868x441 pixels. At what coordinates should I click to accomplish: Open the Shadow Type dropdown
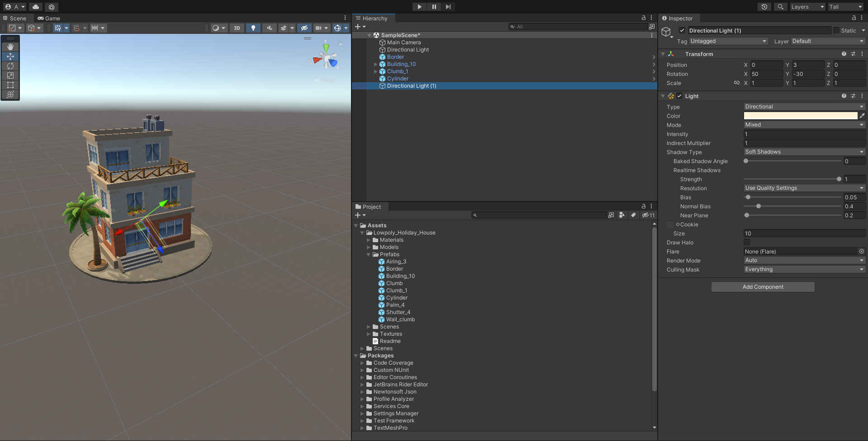coord(804,152)
